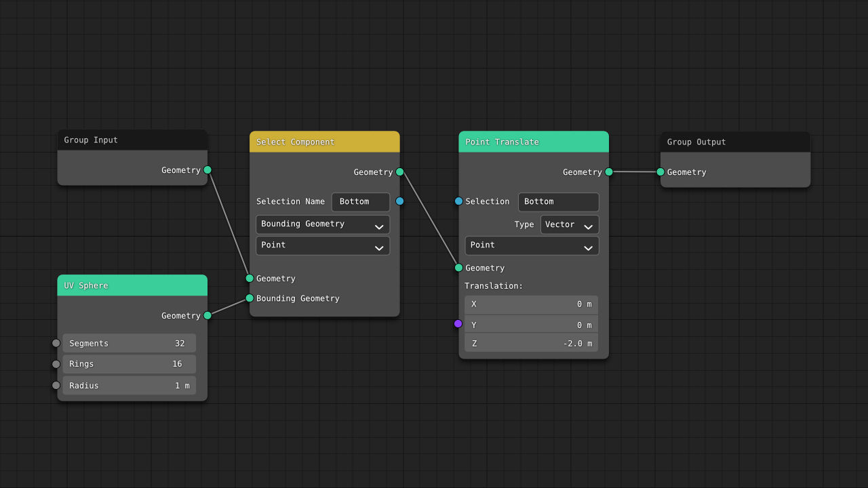Click the Bounding Geometry input socket
Screen dimensions: 868x488
coord(250,298)
